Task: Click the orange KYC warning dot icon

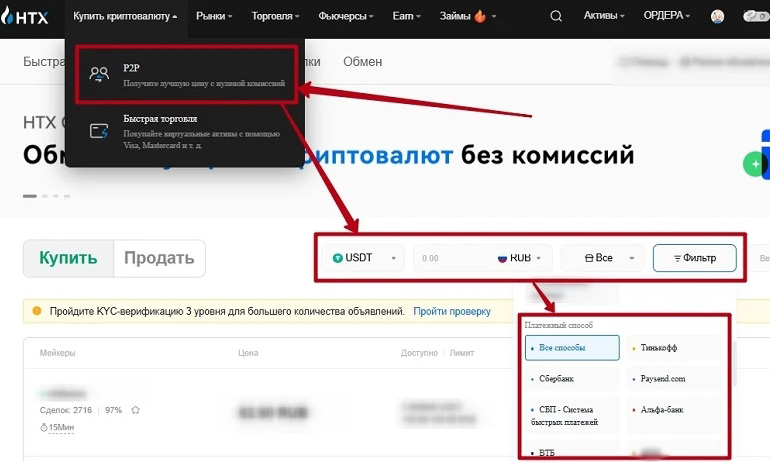Action: (x=37, y=311)
